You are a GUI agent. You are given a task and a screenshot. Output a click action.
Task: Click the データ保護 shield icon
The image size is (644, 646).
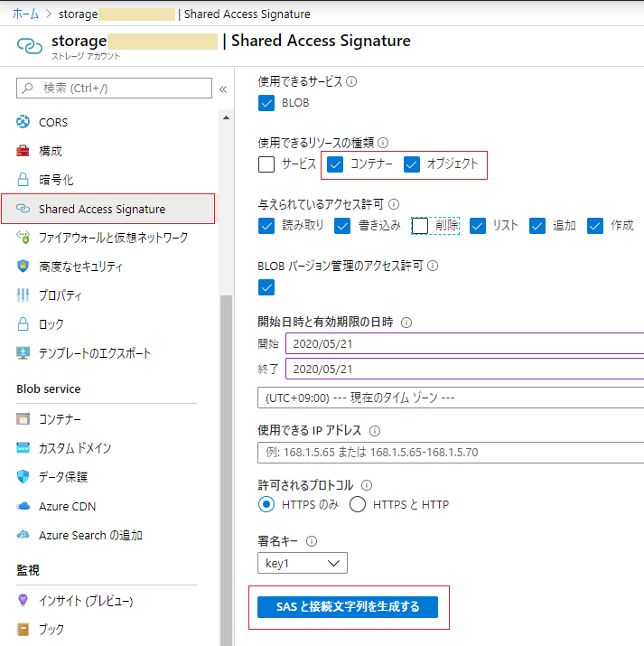(23, 477)
